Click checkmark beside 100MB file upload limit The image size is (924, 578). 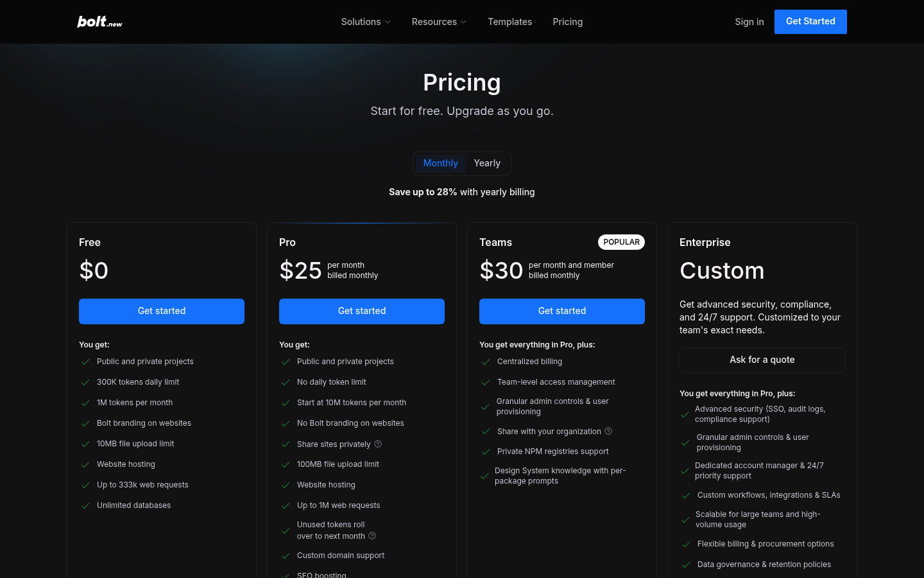pos(286,464)
